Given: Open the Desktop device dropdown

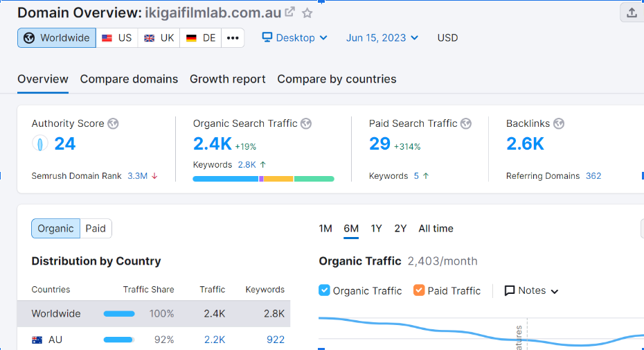Looking at the screenshot, I should [295, 38].
